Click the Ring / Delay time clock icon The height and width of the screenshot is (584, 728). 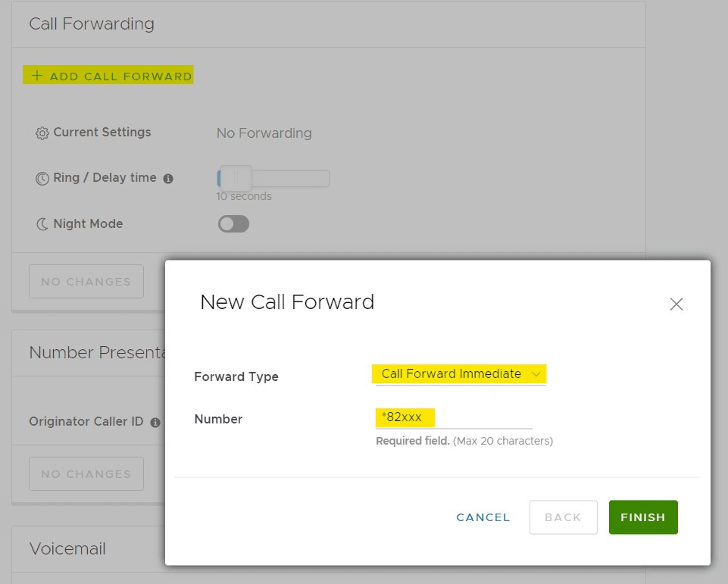[x=42, y=179]
